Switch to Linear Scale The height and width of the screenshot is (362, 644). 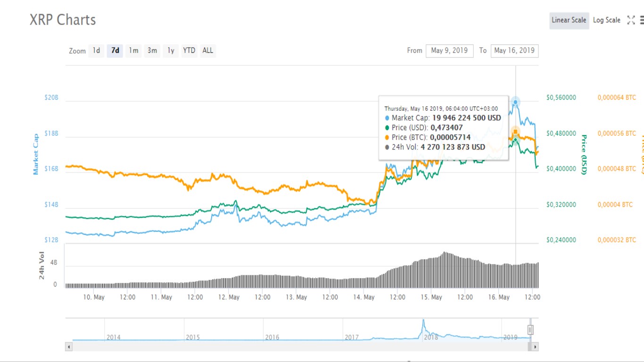[x=569, y=20]
